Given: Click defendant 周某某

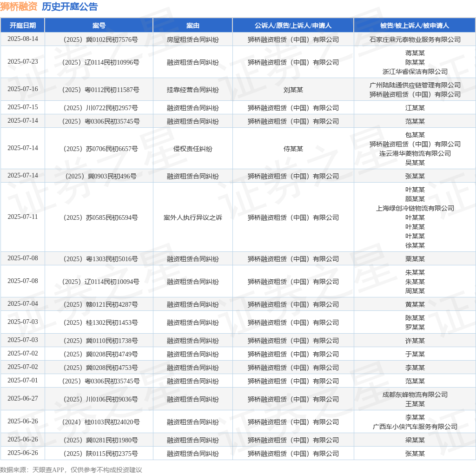Looking at the screenshot, I should [415, 291].
